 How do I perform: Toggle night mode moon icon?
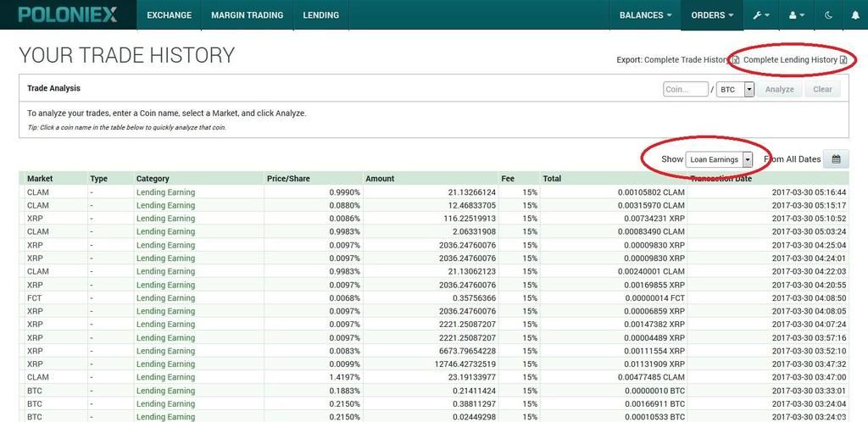(x=828, y=15)
